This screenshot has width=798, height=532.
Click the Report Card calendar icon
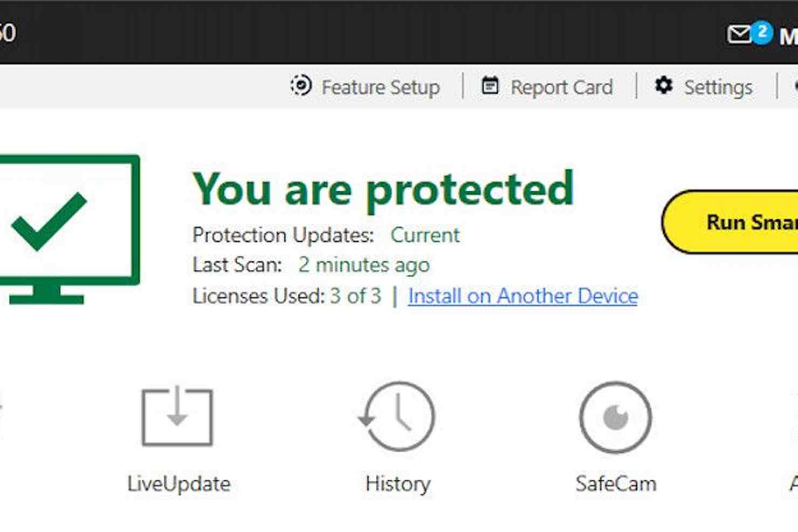[x=490, y=85]
